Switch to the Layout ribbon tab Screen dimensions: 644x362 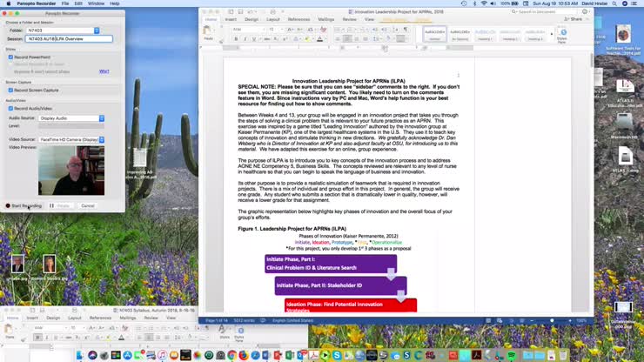273,19
